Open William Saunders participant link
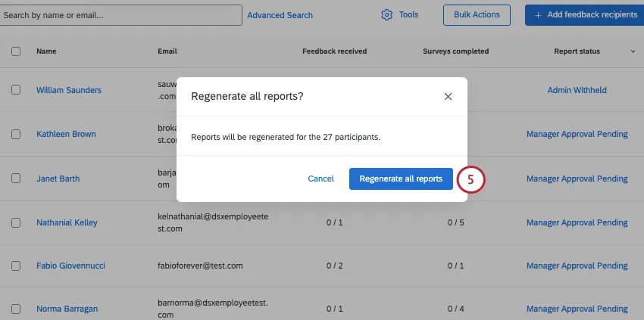 click(69, 90)
